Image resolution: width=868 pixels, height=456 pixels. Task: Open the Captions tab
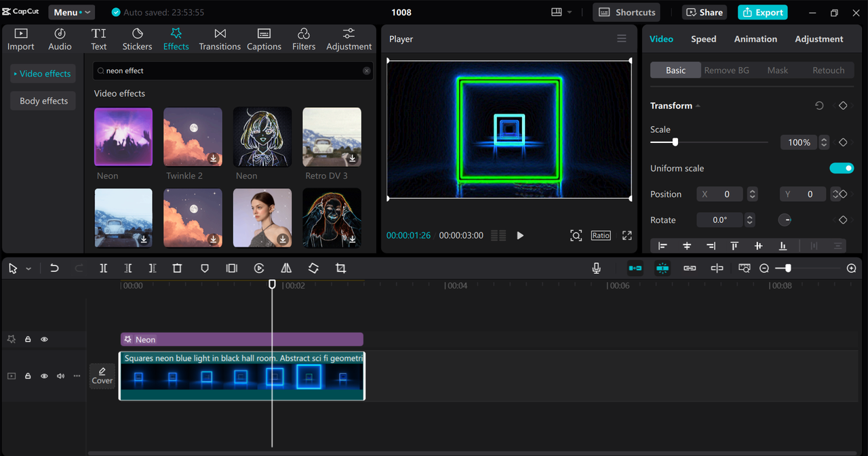(264, 39)
